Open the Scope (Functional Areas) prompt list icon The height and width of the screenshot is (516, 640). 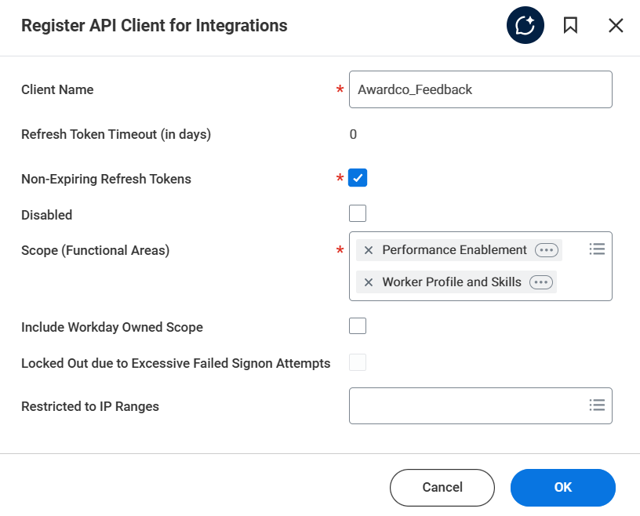[x=597, y=249]
